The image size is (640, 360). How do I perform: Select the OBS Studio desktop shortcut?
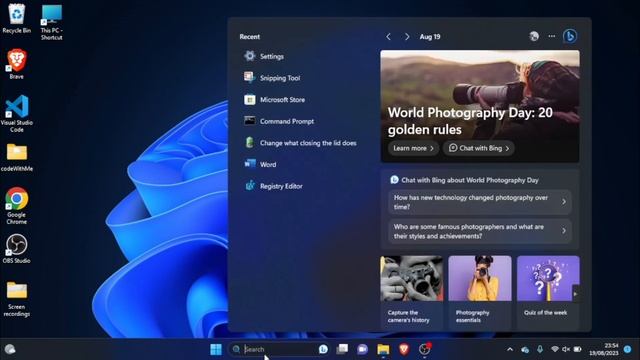(16, 249)
